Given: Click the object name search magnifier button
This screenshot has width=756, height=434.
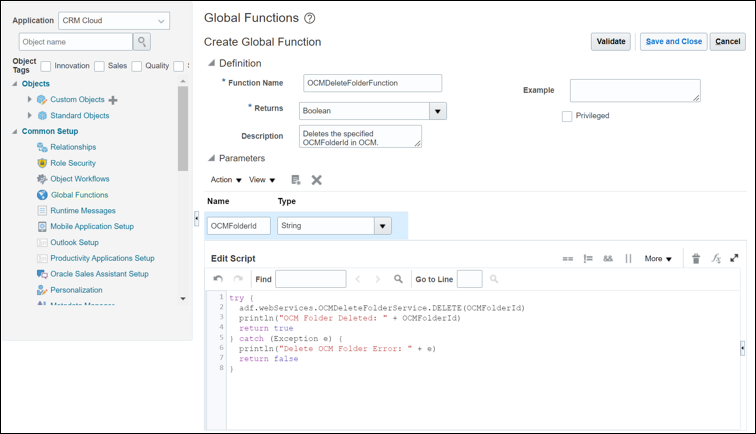Looking at the screenshot, I should pos(142,42).
